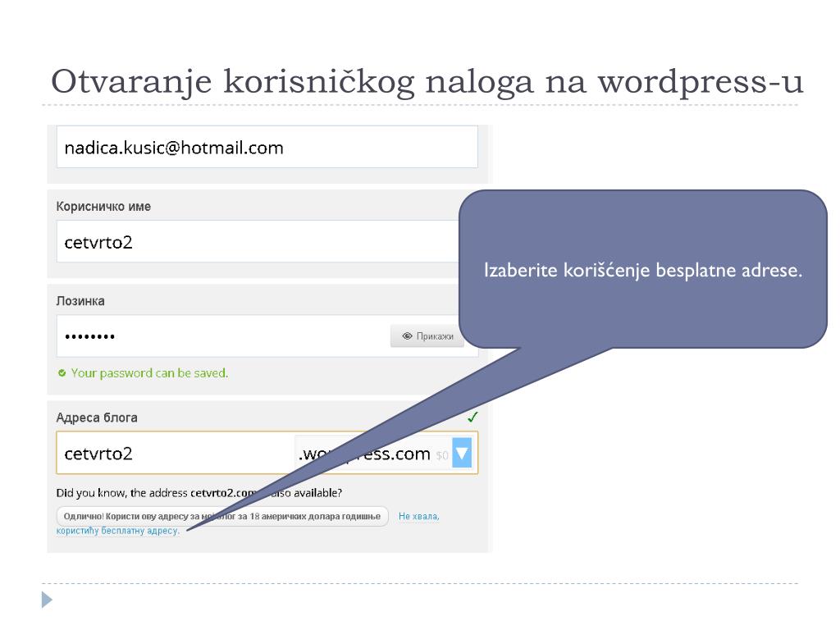The width and height of the screenshot is (840, 630).
Task: Click the email field with nadica.kusic@hotmail.com
Action: click(267, 148)
